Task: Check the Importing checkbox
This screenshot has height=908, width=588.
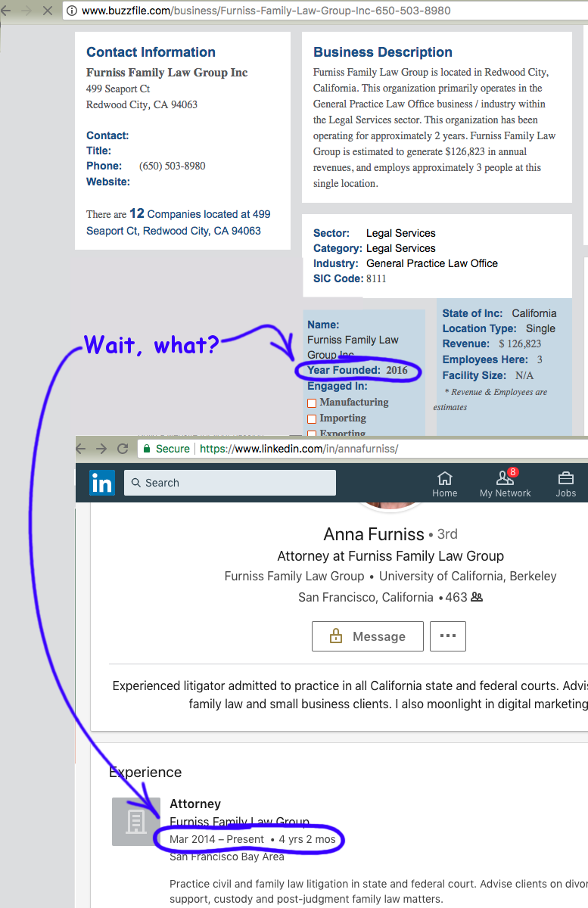Action: pyautogui.click(x=311, y=418)
